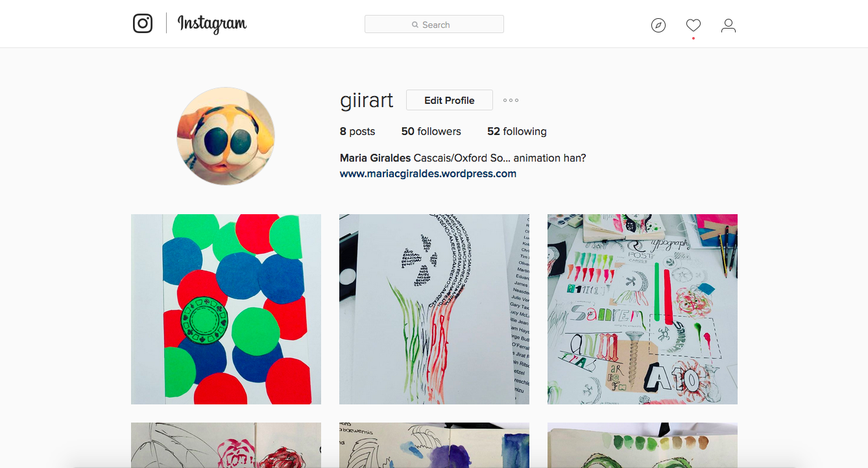Screen dimensions: 868x468
Task: Open the 52 following list
Action: 516,131
